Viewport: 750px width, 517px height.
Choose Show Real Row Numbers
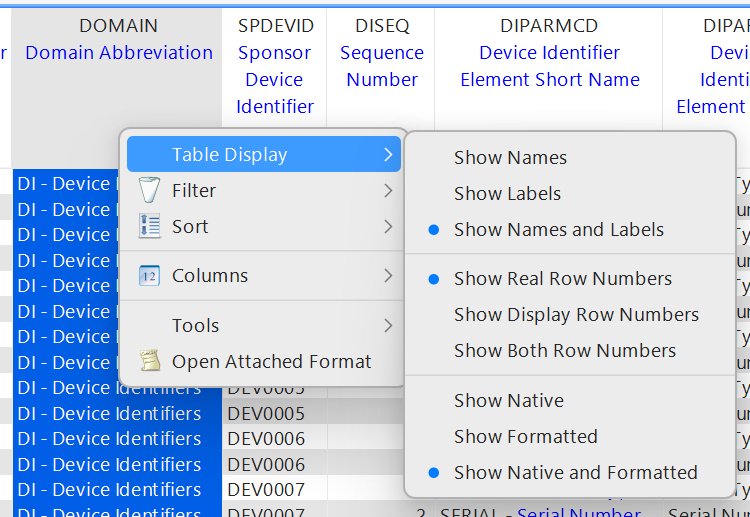click(x=563, y=278)
